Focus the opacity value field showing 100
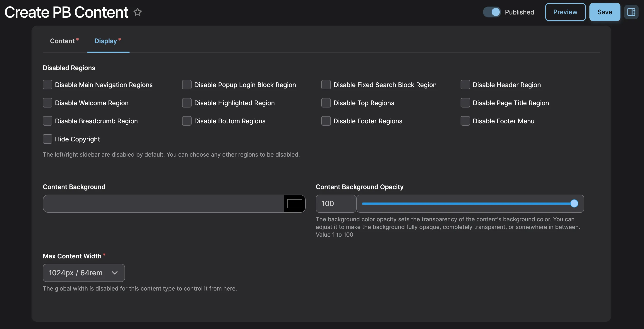Viewport: 644px width, 329px height. point(336,203)
